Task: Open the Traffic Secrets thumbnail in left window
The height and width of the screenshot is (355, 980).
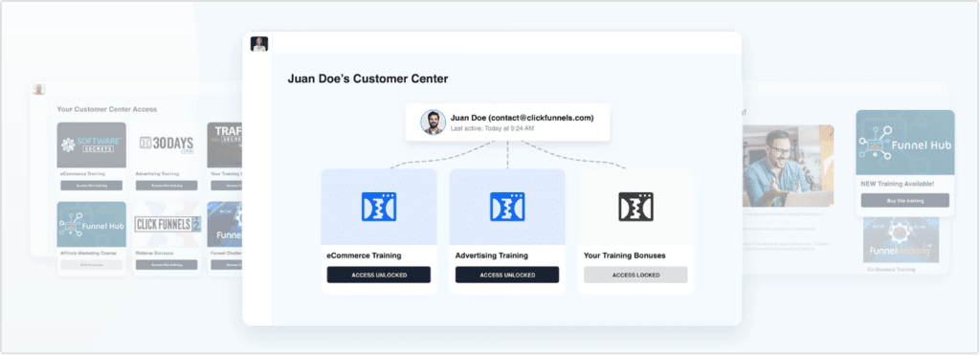Action: pos(225,145)
